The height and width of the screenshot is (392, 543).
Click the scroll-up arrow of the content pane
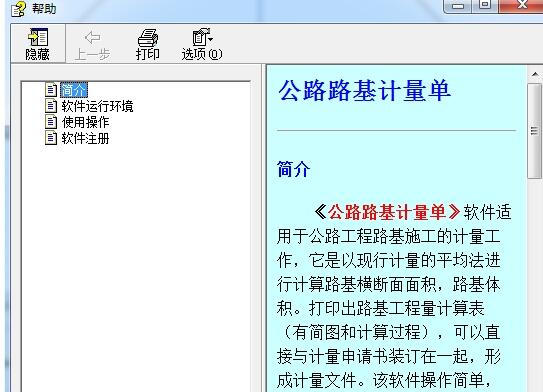(535, 74)
